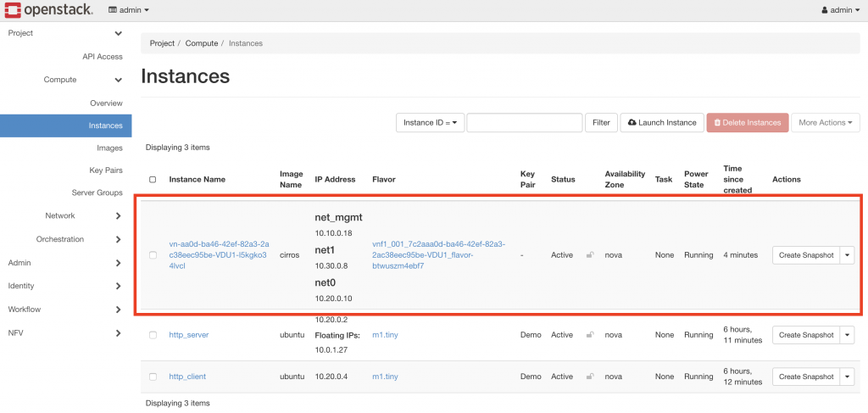Open the admin project selector dropdown
Screen dimensions: 868x413
(129, 10)
